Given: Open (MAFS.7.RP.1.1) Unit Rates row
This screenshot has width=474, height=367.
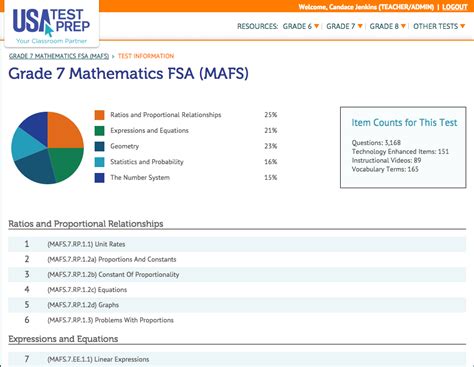Looking at the screenshot, I should [237, 244].
